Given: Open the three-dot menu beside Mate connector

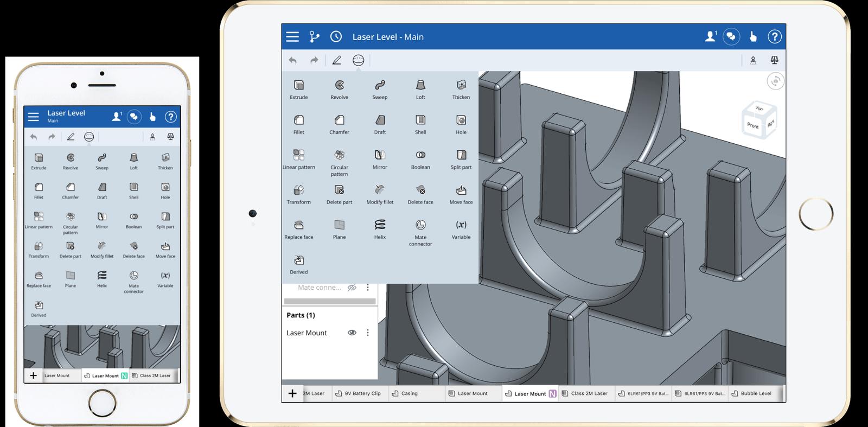Looking at the screenshot, I should [x=368, y=288].
